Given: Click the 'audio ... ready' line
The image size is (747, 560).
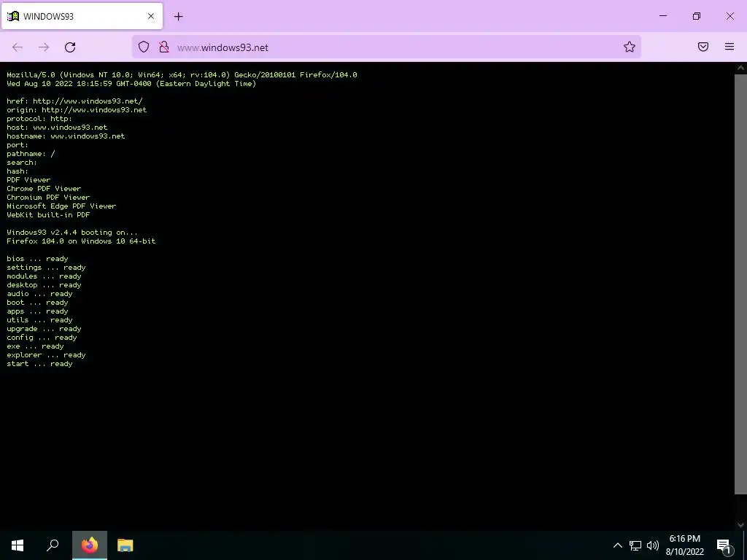Looking at the screenshot, I should tap(39, 294).
